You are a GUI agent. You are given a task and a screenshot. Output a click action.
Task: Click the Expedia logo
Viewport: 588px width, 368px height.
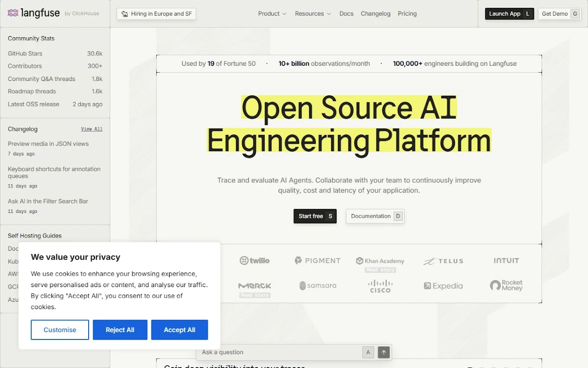pyautogui.click(x=443, y=286)
